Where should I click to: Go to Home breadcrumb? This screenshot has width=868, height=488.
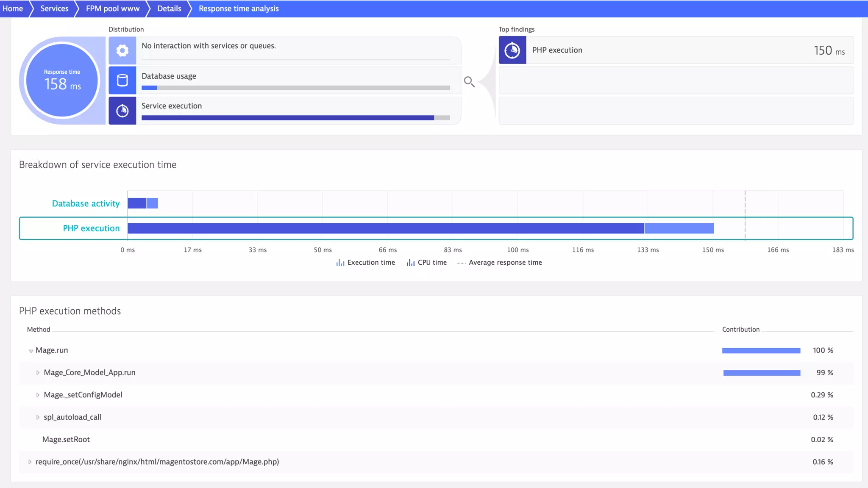[13, 8]
